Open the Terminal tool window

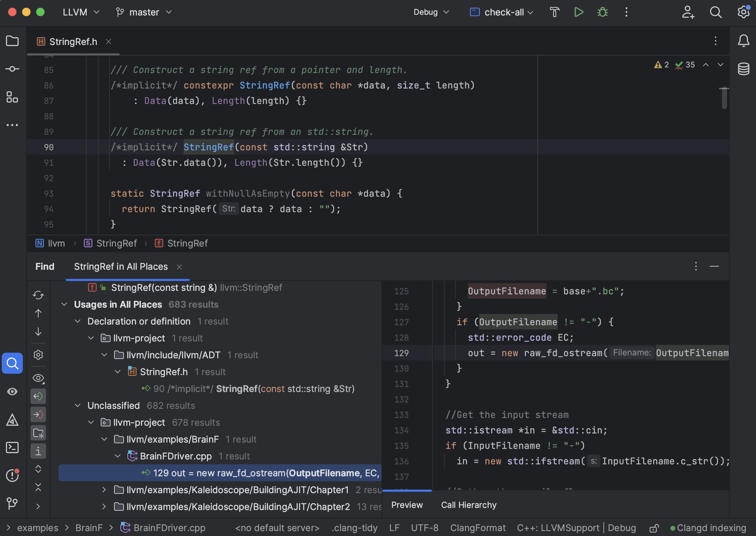point(12,447)
